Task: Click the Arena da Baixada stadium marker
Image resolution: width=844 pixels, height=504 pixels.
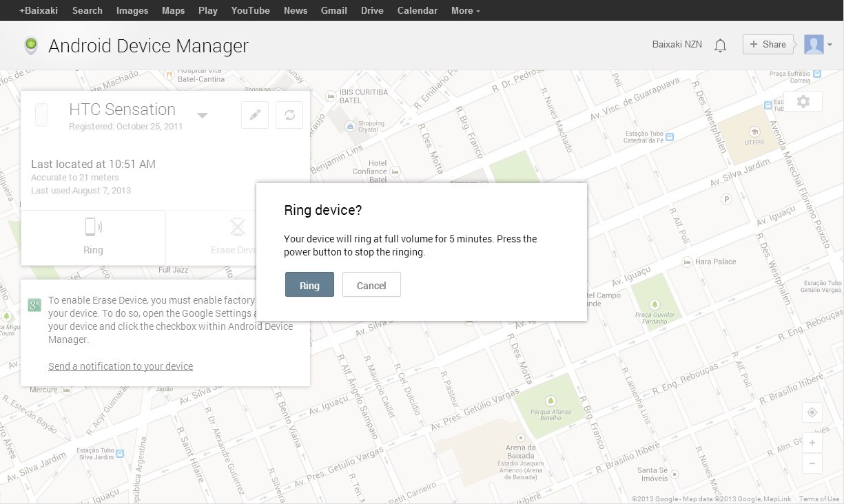Action: tap(520, 438)
